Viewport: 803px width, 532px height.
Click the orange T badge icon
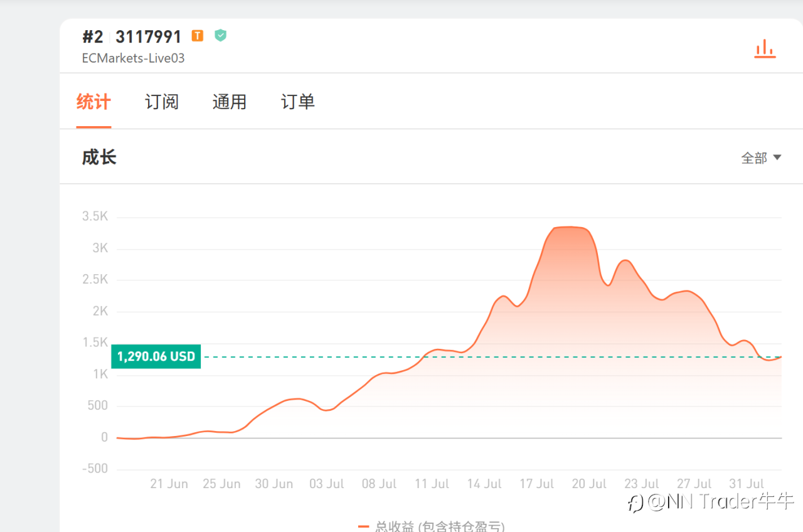(x=198, y=36)
